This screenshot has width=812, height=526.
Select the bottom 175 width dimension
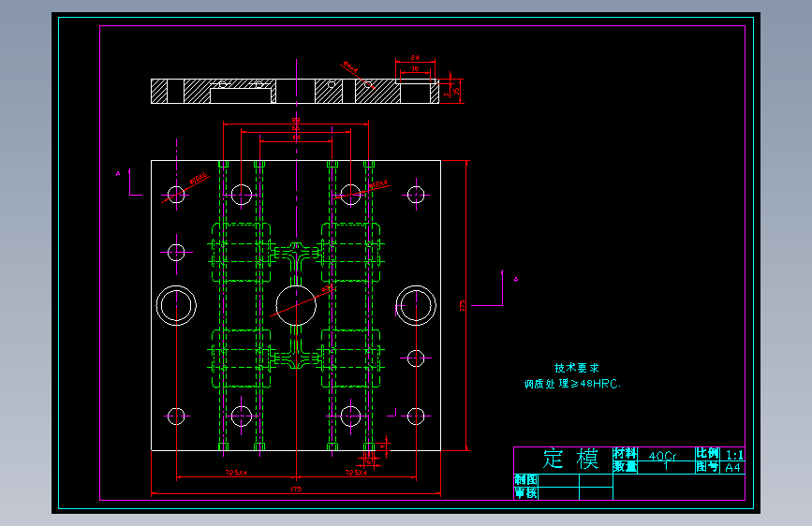tap(296, 489)
